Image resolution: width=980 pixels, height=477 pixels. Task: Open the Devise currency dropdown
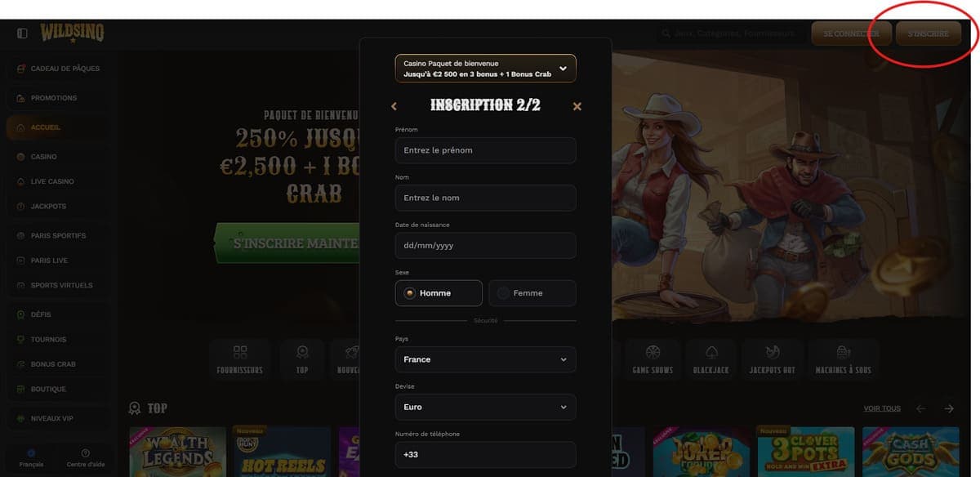(x=485, y=407)
